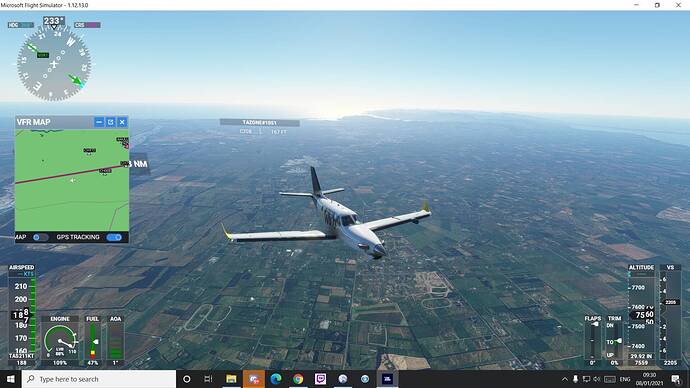
Task: Open Task View on taskbar
Action: pyautogui.click(x=209, y=379)
